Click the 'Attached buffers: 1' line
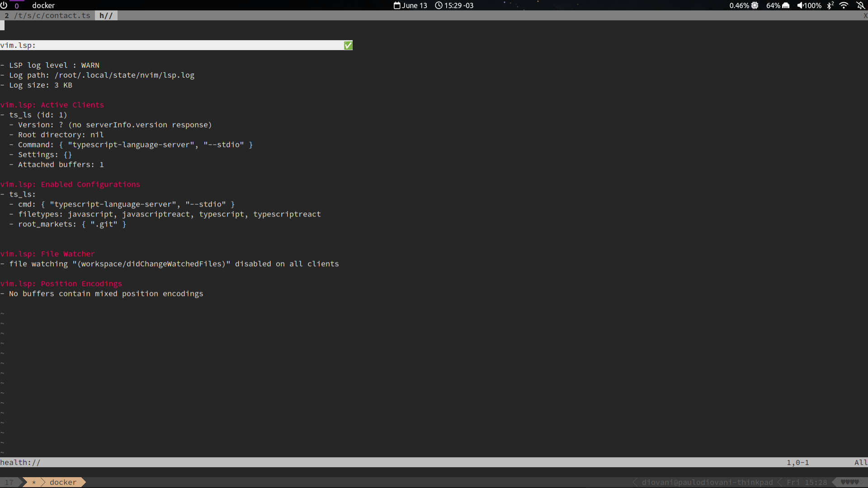The image size is (868, 488). click(x=57, y=164)
